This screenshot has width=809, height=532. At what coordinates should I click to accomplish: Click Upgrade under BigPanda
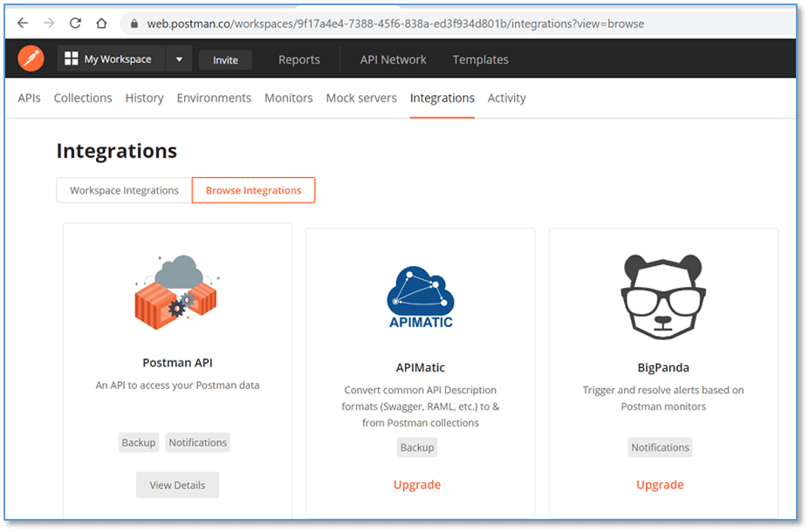tap(660, 485)
